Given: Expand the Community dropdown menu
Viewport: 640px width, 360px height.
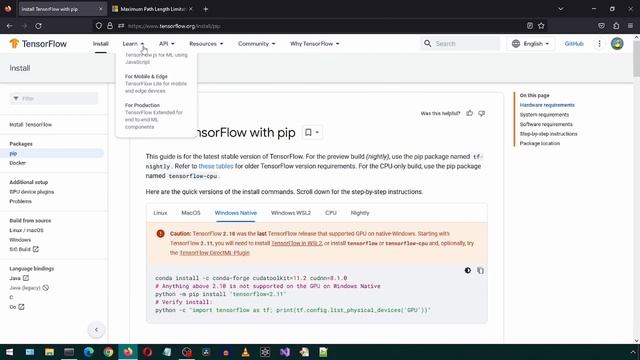Looking at the screenshot, I should (x=257, y=44).
